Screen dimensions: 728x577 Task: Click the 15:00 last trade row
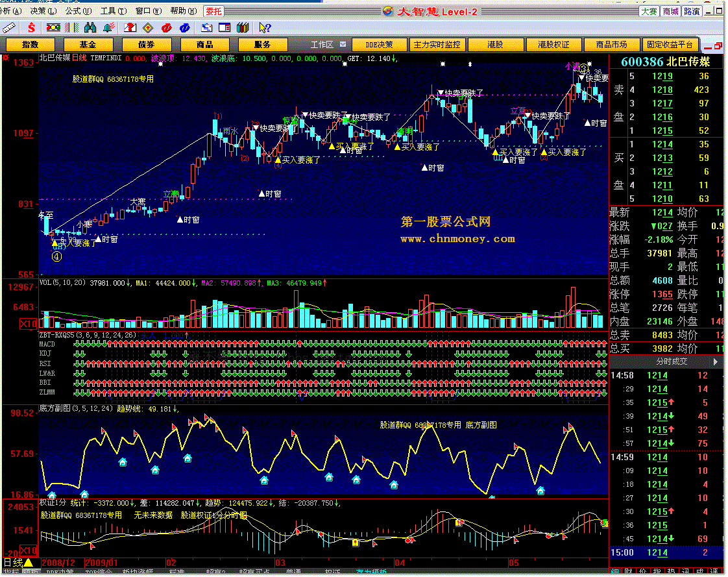click(x=666, y=553)
